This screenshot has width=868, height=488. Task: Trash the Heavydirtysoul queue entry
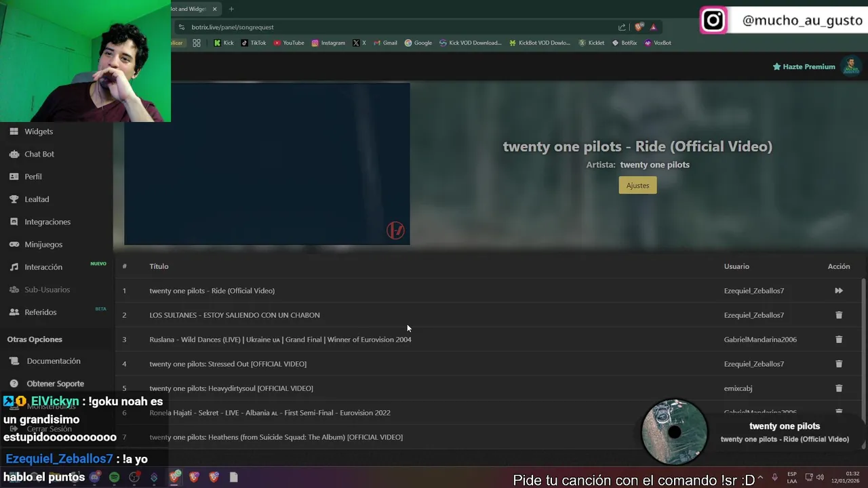pos(839,388)
